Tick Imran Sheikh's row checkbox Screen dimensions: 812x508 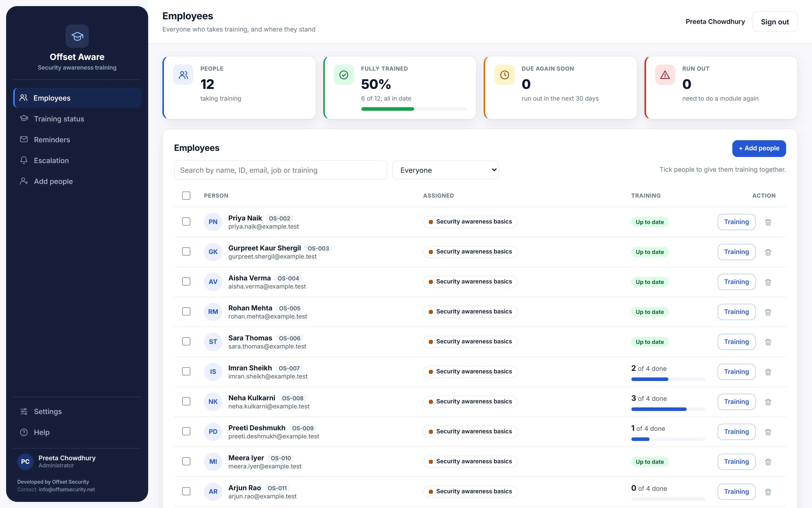[186, 371]
